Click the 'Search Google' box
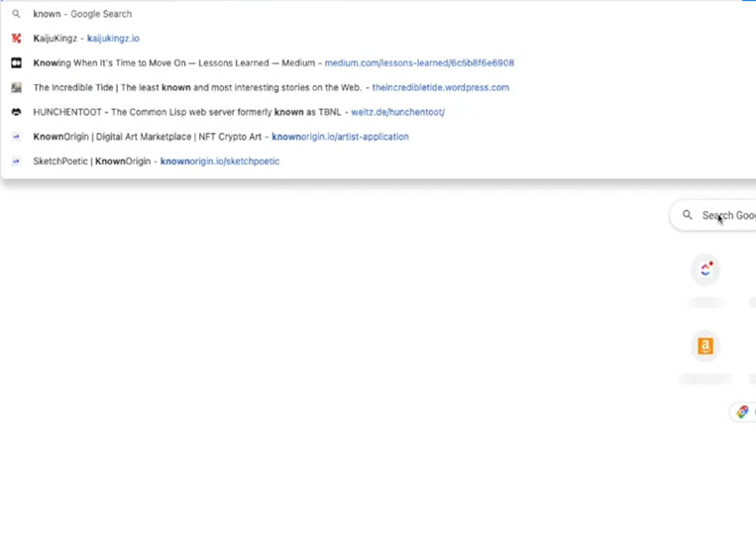The width and height of the screenshot is (756, 536). coord(713,215)
